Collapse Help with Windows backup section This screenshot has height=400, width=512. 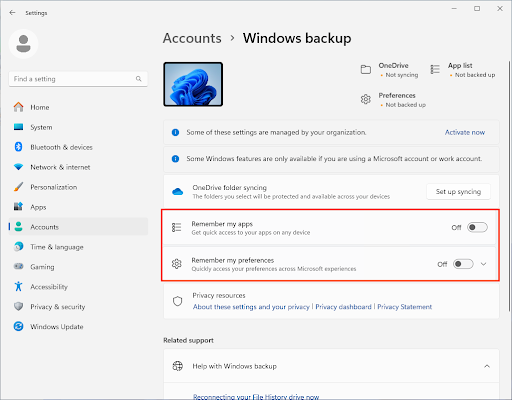[487, 366]
